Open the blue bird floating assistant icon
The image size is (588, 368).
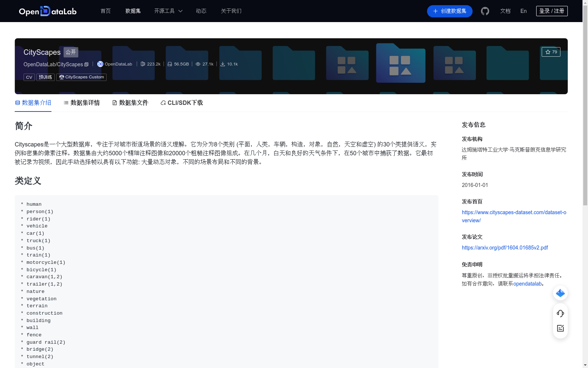coord(560,293)
